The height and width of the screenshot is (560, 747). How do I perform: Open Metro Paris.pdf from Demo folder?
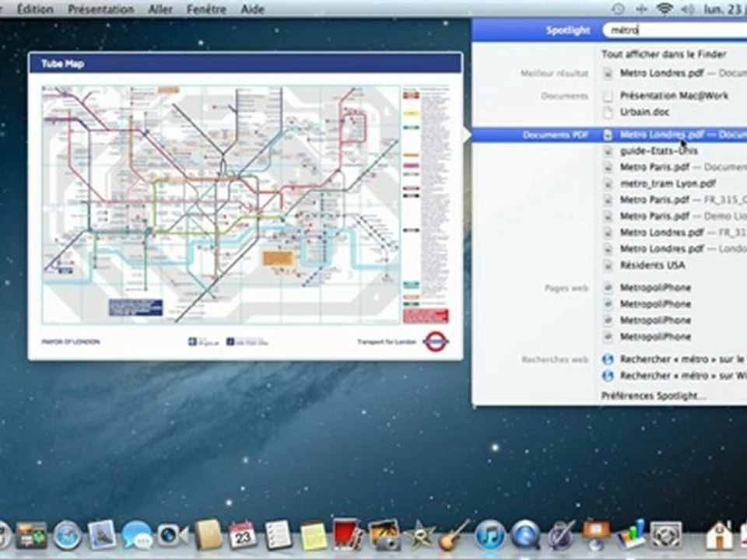pos(675,216)
